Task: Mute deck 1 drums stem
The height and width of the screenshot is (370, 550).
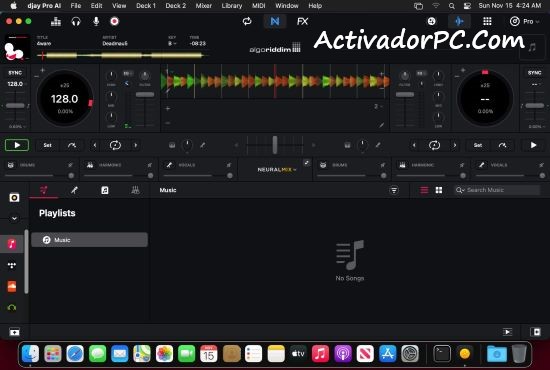Action: point(71,165)
